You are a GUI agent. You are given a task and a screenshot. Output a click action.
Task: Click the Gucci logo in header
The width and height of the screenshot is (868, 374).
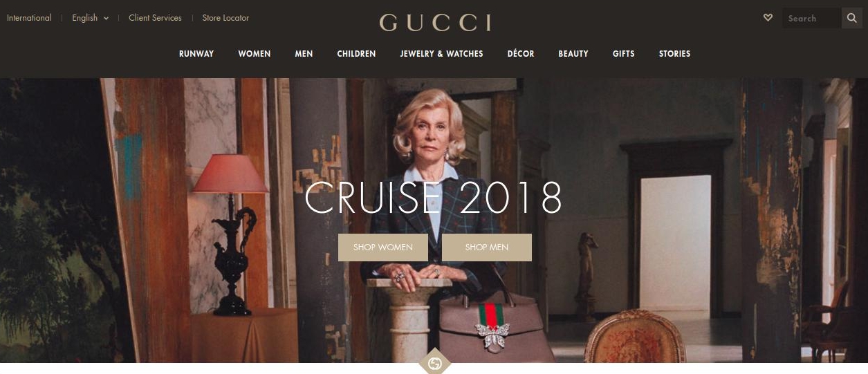[x=435, y=22]
